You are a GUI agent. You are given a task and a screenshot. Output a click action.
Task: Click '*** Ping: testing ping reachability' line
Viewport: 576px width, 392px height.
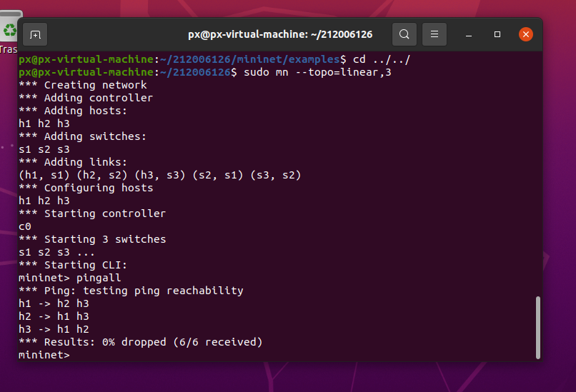point(131,291)
